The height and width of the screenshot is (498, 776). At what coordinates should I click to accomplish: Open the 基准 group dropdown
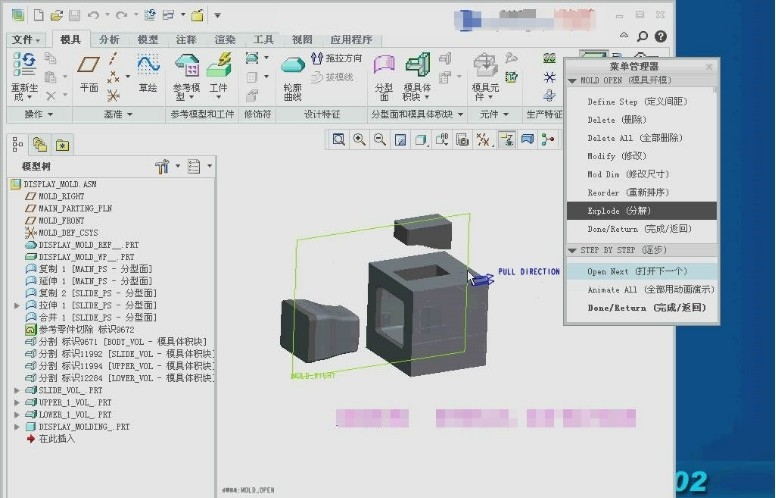coord(118,114)
